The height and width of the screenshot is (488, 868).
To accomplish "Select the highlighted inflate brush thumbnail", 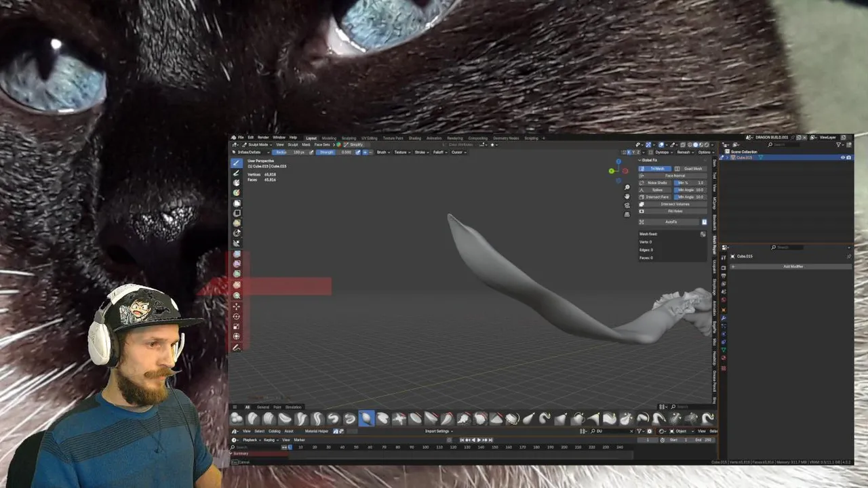I will (367, 418).
